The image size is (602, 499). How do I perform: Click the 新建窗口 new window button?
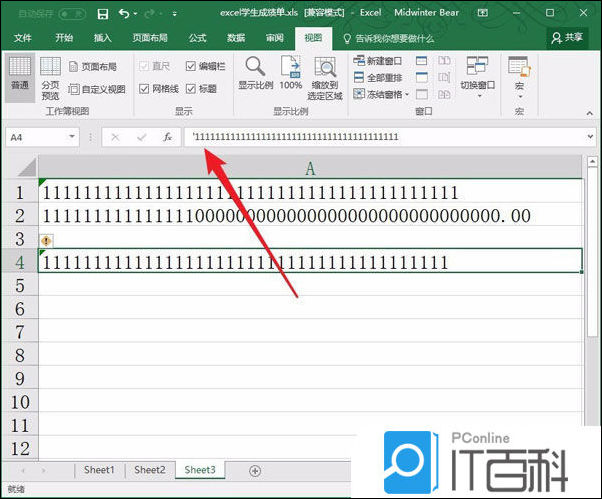click(x=377, y=61)
